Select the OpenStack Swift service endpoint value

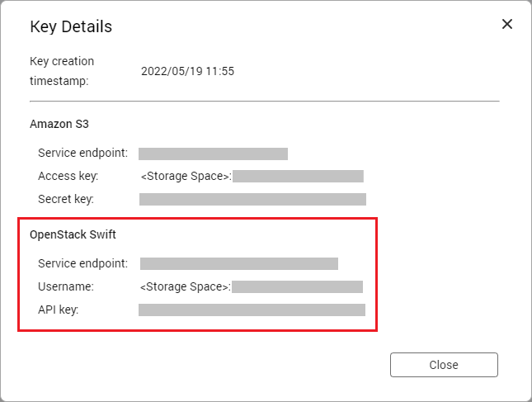pos(239,264)
